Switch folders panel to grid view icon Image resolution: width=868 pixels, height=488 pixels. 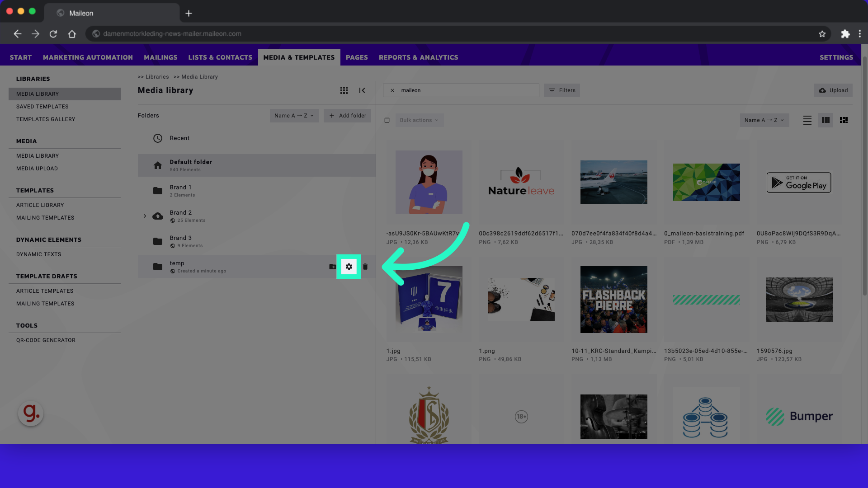coord(344,90)
